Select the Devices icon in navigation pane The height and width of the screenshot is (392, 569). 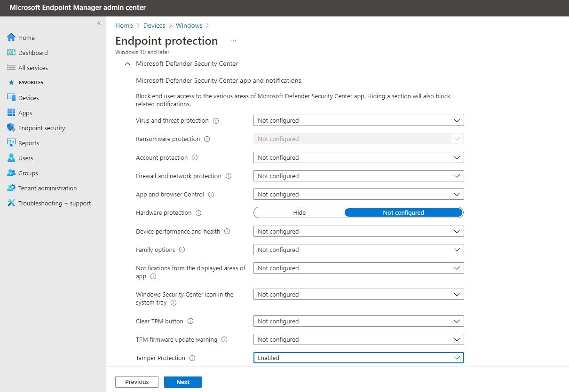pos(11,98)
